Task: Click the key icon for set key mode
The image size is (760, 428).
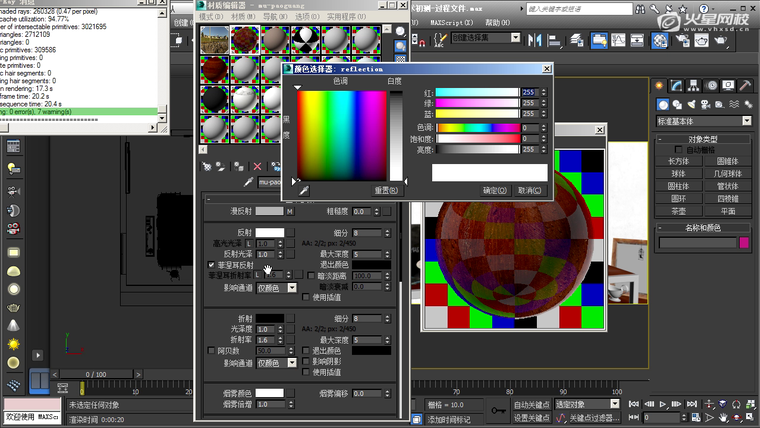Action: (499, 410)
